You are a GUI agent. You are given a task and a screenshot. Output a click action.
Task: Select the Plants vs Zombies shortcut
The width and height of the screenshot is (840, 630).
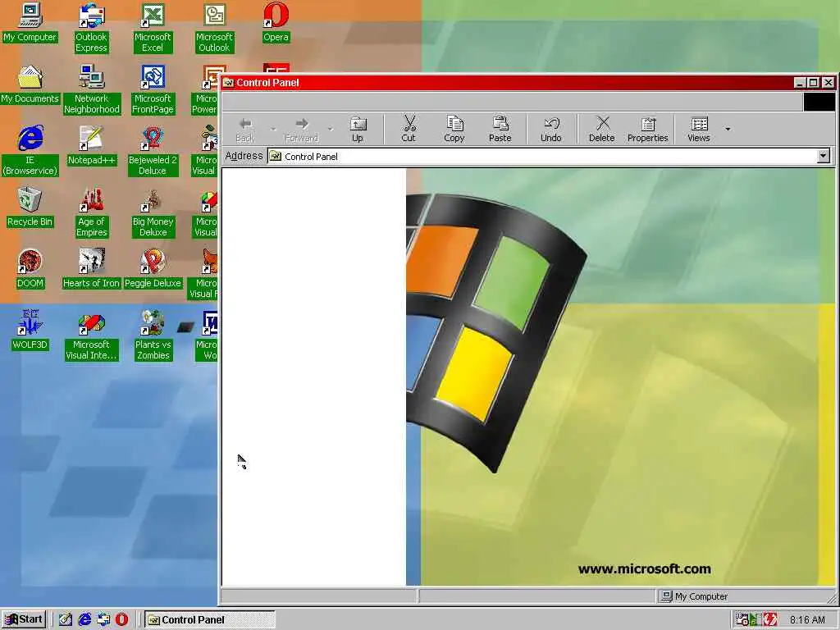coord(153,336)
